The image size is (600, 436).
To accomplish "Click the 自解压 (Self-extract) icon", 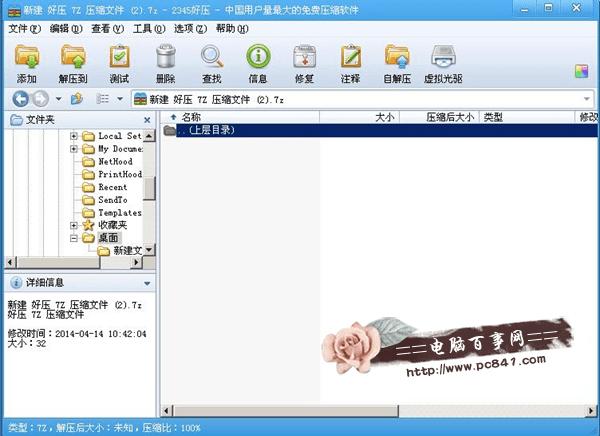I will point(397,57).
